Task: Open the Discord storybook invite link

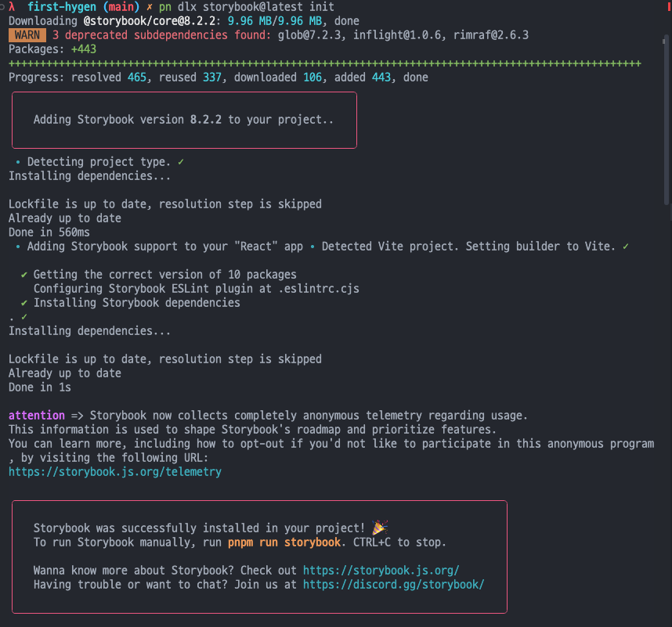Action: (x=393, y=585)
